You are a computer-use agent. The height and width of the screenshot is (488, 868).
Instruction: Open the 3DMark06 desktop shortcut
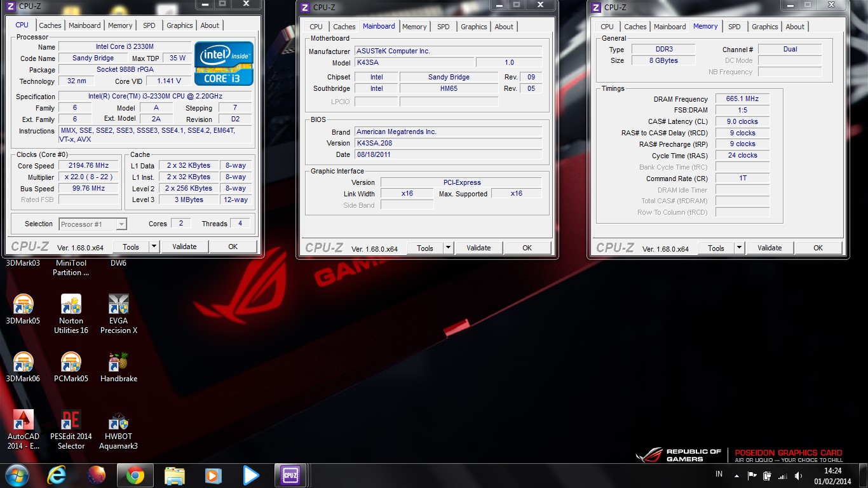pyautogui.click(x=23, y=367)
